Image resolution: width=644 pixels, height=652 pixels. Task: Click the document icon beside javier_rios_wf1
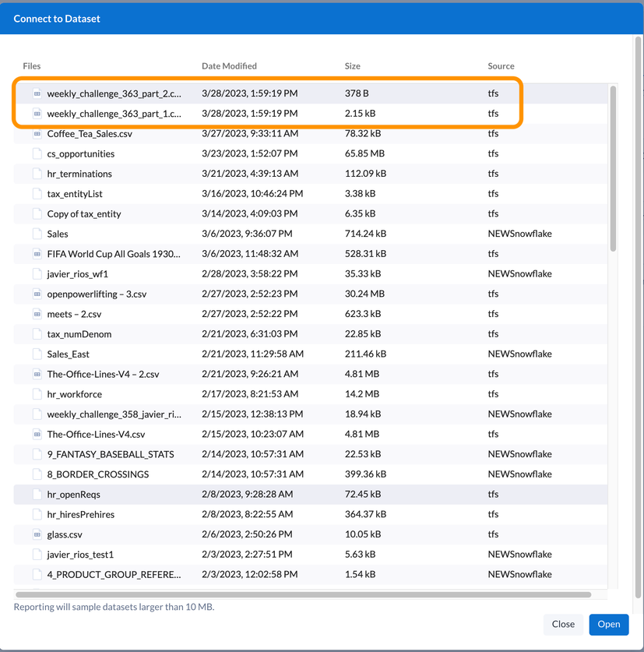(x=37, y=273)
